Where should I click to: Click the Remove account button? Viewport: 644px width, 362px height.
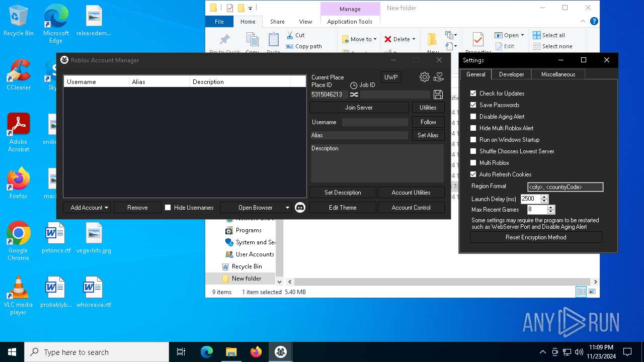(x=137, y=208)
